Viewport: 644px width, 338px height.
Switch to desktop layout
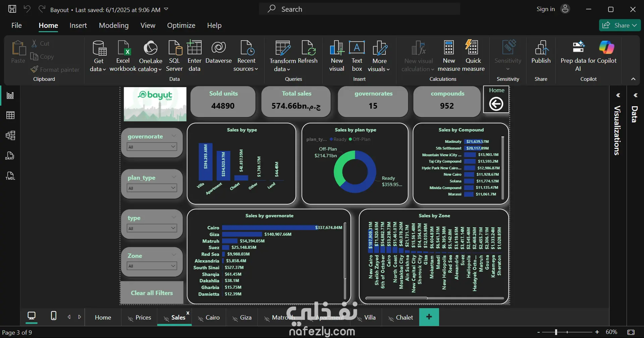coord(32,316)
